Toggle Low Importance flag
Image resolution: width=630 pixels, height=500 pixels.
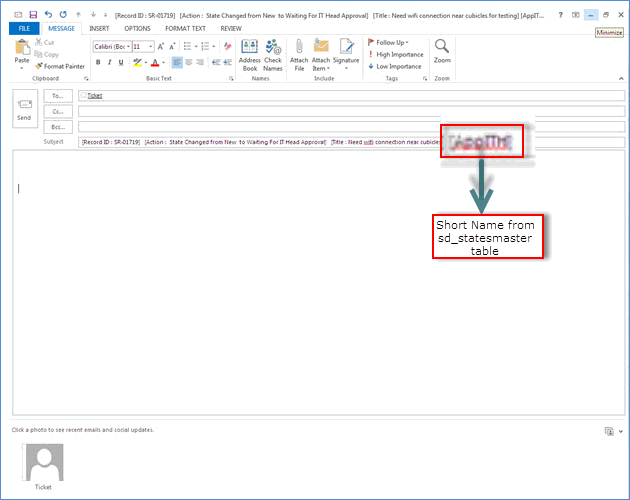(396, 66)
